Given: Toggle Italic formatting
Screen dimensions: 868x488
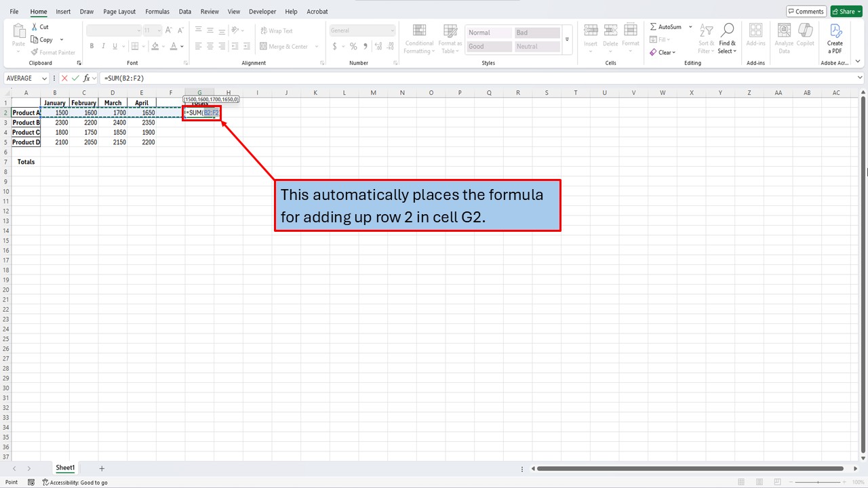Looking at the screenshot, I should [x=102, y=45].
